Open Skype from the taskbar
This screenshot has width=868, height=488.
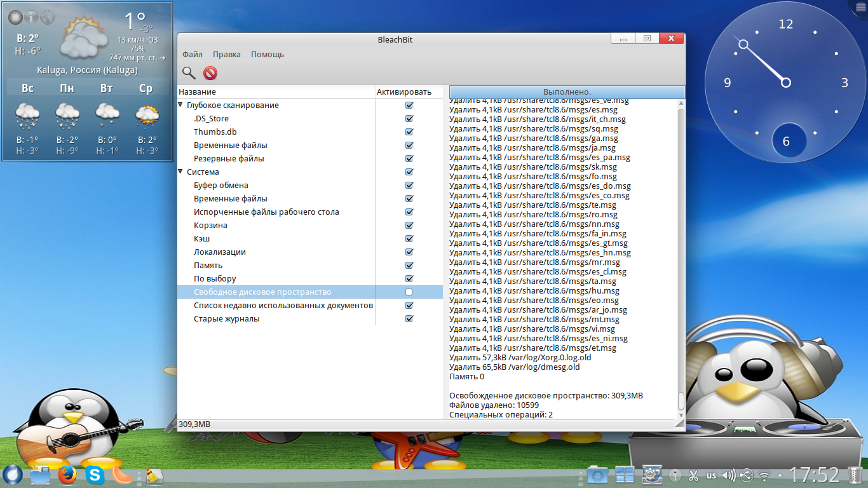(x=95, y=475)
